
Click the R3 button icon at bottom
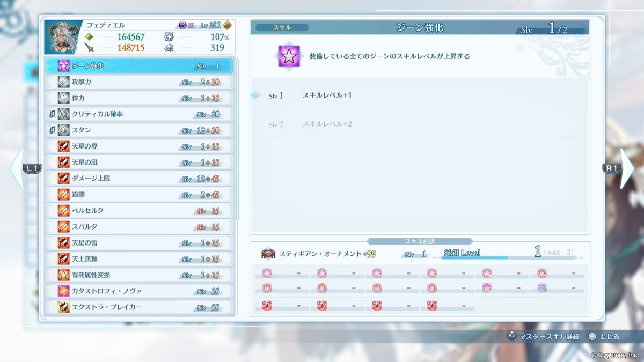(511, 337)
